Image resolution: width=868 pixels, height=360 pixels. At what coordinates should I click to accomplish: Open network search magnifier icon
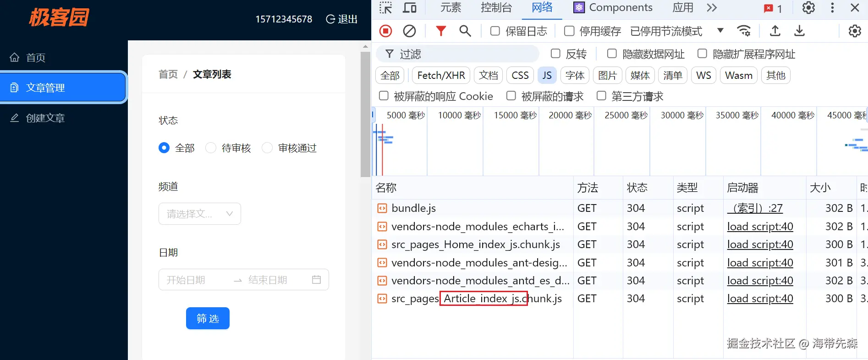(x=465, y=31)
